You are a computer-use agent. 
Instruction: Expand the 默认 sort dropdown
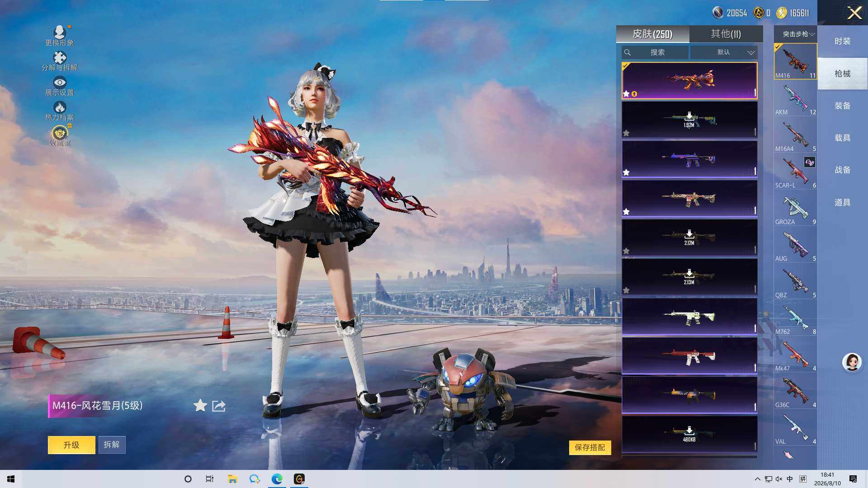pos(724,52)
